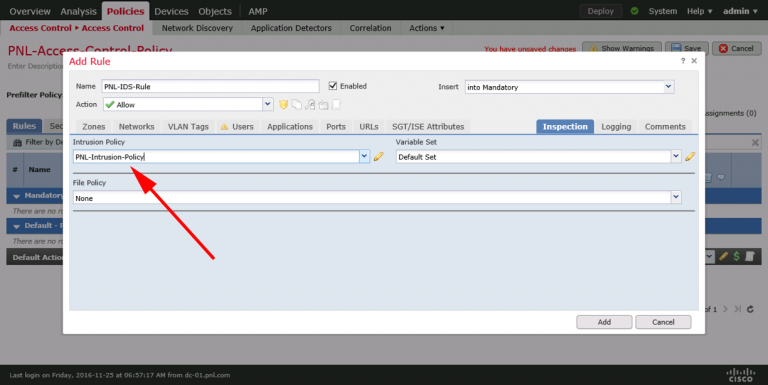Click the Show Warnings button
This screenshot has width=768, height=385.
pyautogui.click(x=622, y=48)
